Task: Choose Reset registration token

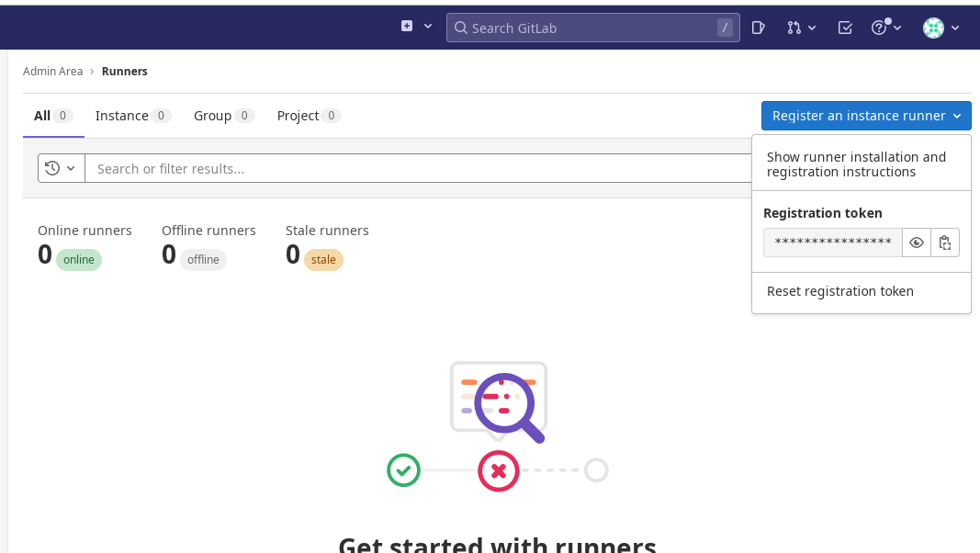Action: 840,291
